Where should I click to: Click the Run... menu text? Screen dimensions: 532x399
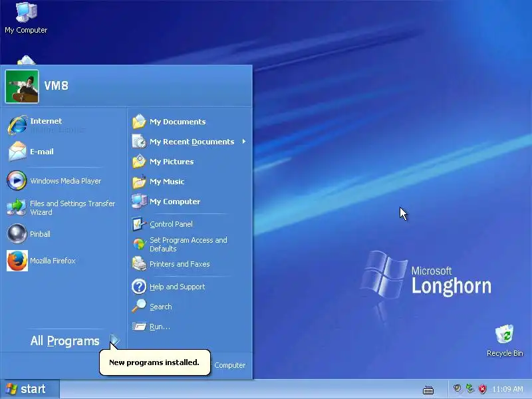(x=160, y=327)
